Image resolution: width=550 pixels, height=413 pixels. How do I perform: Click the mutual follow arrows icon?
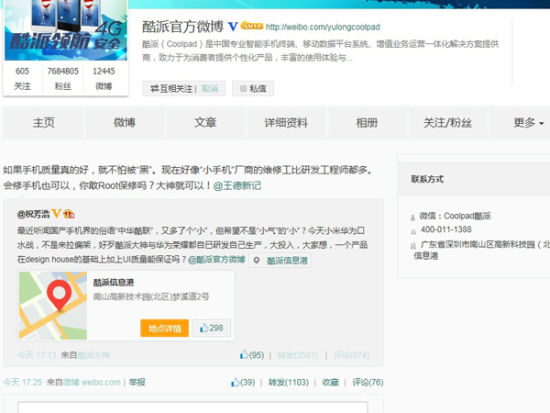point(154,88)
